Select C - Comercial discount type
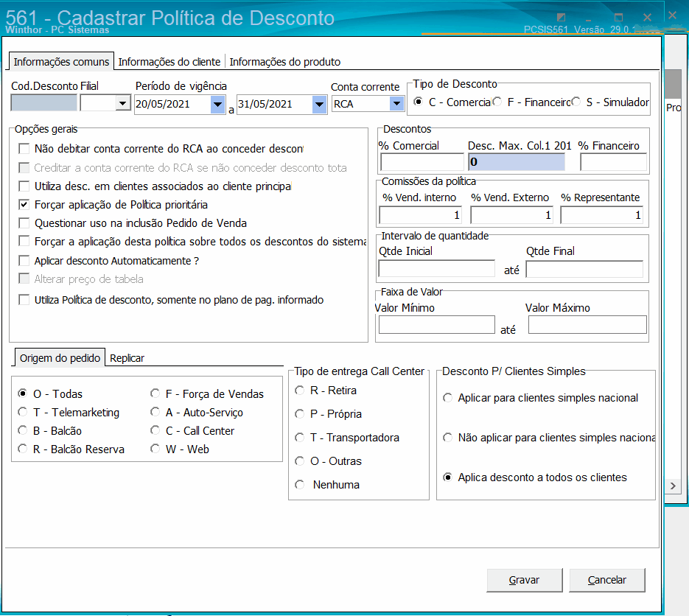This screenshot has height=616, width=689. (419, 102)
